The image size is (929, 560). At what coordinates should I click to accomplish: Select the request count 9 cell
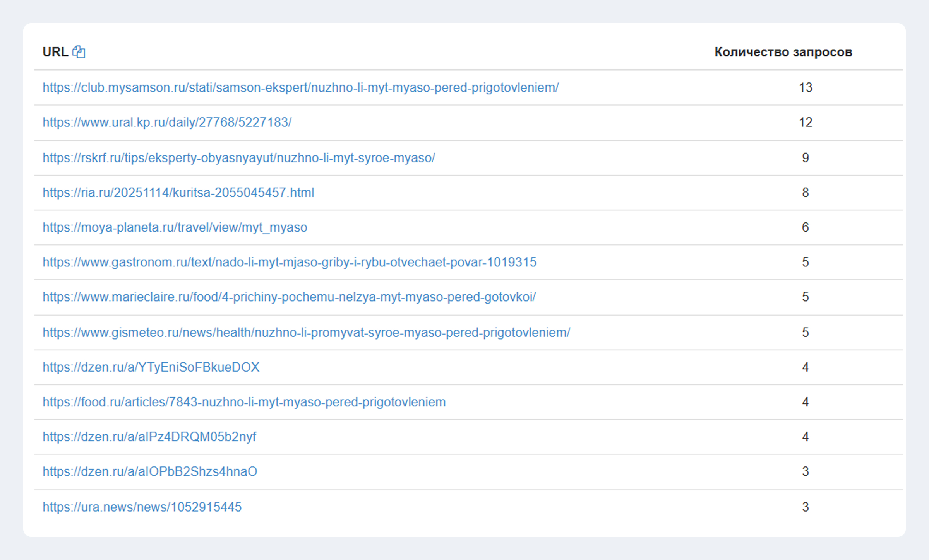[806, 158]
